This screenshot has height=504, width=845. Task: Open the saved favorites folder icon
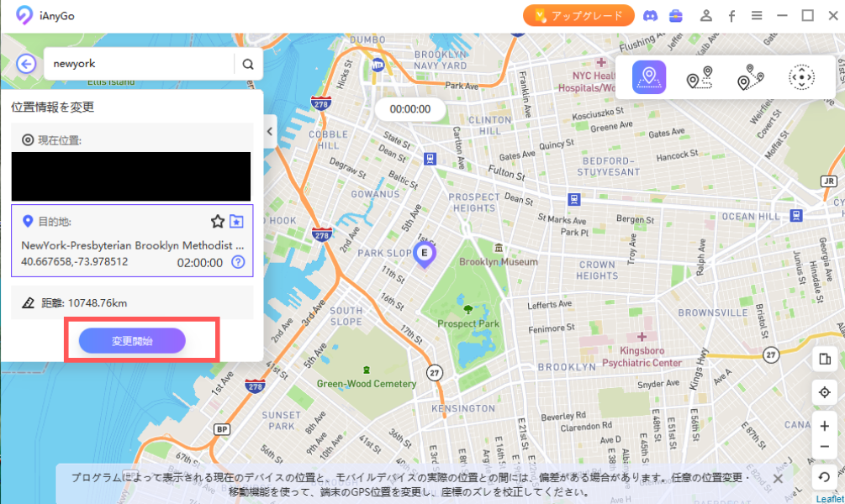(236, 222)
